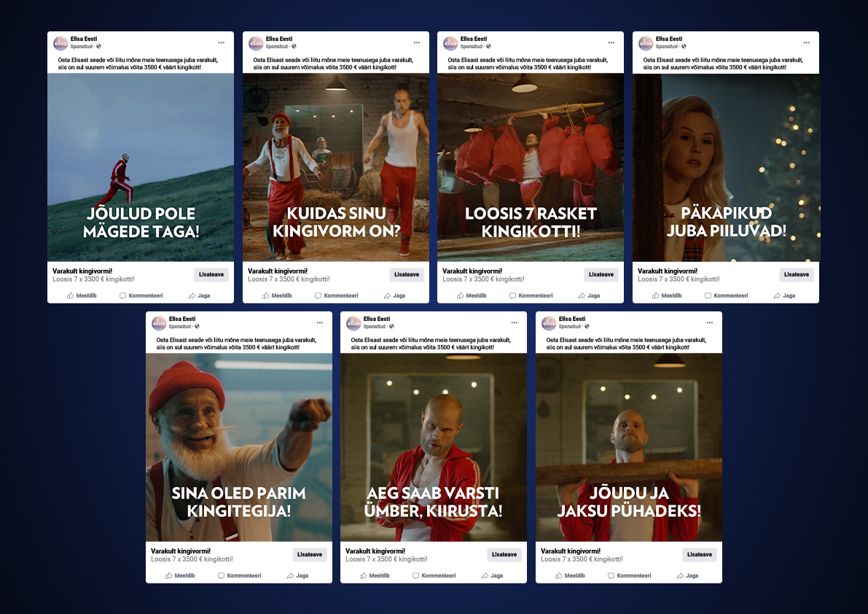Screen dimensions: 868x614
Task: Open the three-dot menu on the 'Jõulud pole mägede taga' post
Action: tap(222, 42)
